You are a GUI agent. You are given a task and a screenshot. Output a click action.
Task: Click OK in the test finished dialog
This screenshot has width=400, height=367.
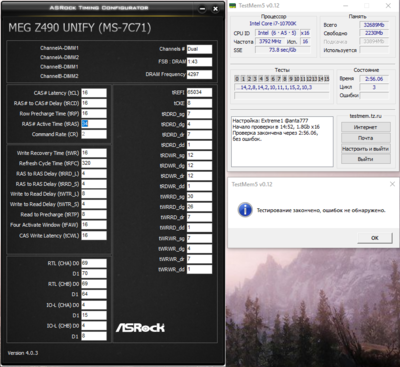[375, 238]
